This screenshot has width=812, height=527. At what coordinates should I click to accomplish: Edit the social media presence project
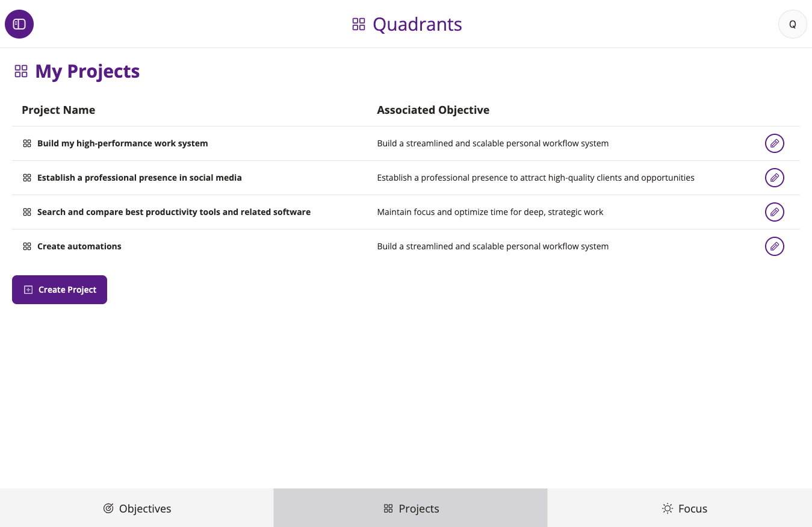(x=774, y=178)
